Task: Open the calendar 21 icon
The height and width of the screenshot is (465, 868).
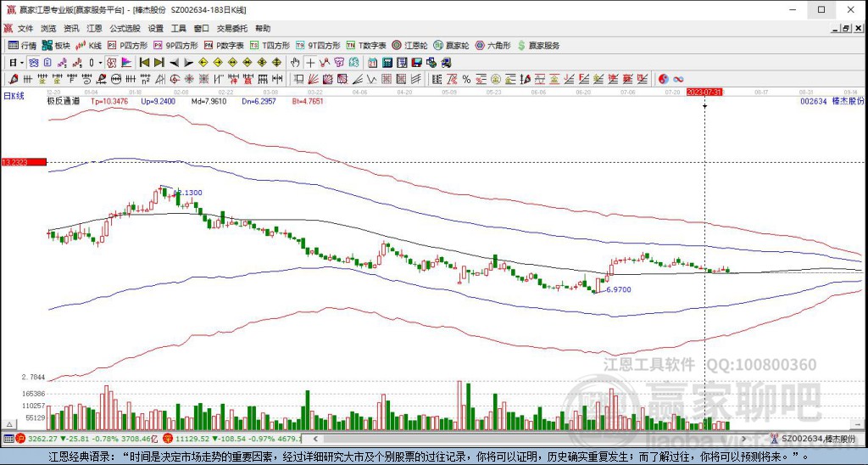Action: [x=373, y=63]
